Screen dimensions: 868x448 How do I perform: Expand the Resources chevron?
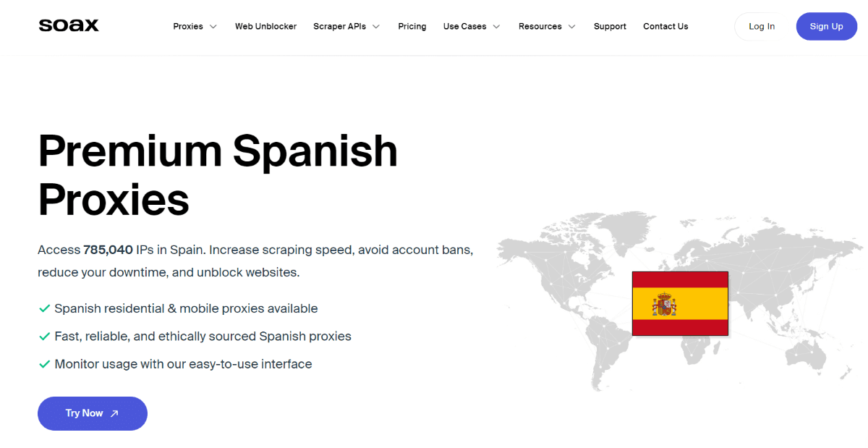point(571,27)
